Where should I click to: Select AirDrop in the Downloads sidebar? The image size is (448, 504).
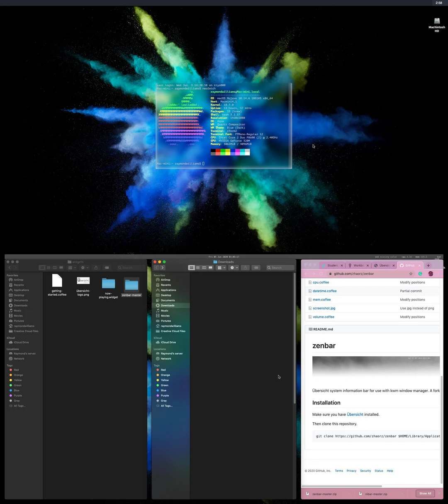[166, 280]
